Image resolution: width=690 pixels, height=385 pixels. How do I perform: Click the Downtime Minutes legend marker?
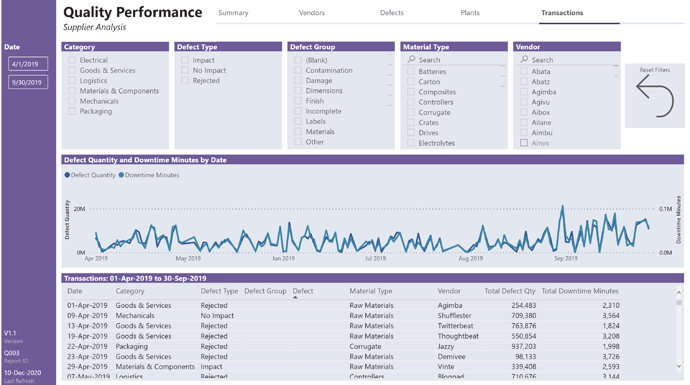121,175
